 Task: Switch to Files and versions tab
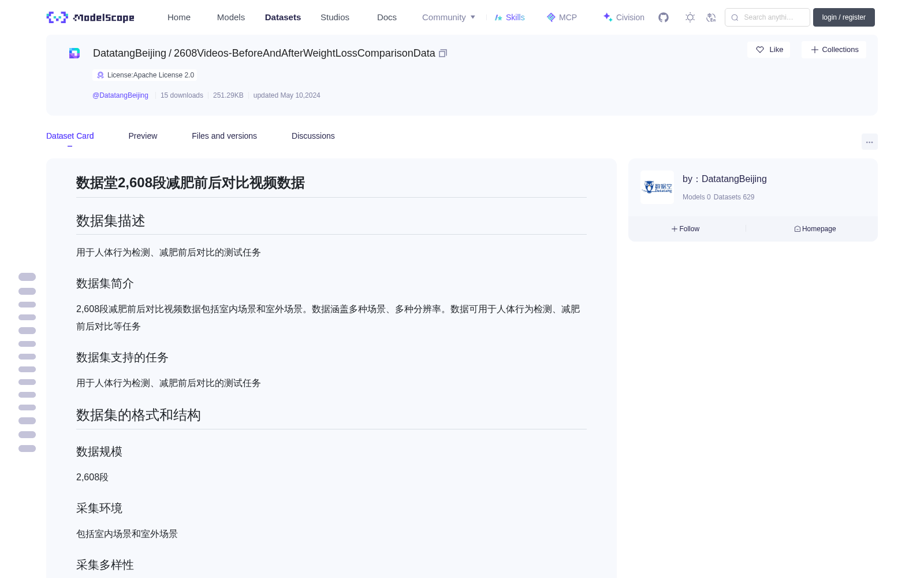[224, 136]
